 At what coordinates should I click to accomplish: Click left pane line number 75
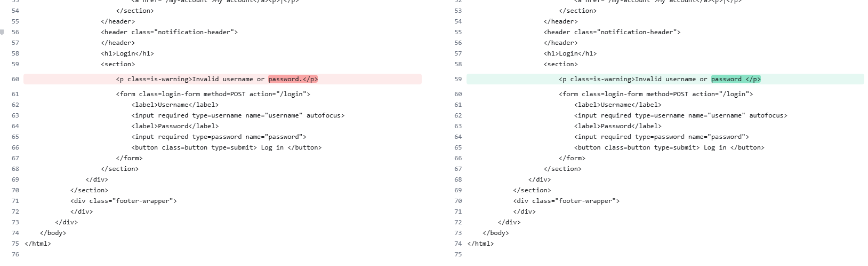[x=15, y=244]
